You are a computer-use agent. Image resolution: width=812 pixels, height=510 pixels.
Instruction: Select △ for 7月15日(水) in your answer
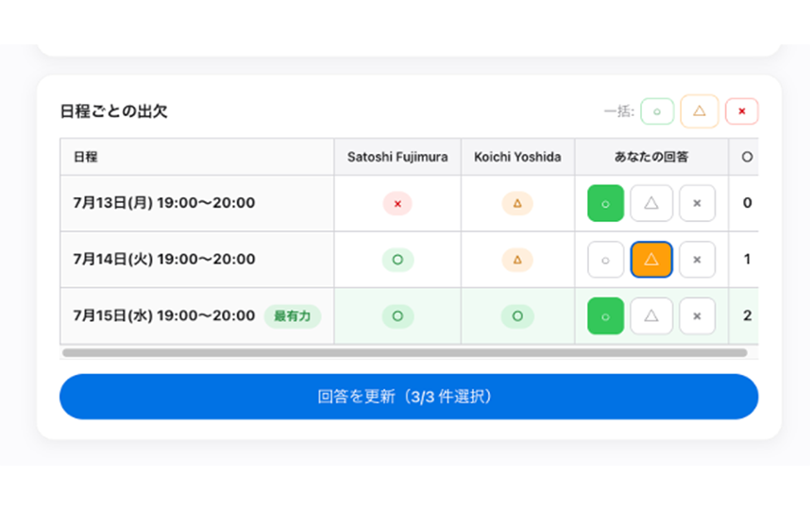pyautogui.click(x=651, y=315)
